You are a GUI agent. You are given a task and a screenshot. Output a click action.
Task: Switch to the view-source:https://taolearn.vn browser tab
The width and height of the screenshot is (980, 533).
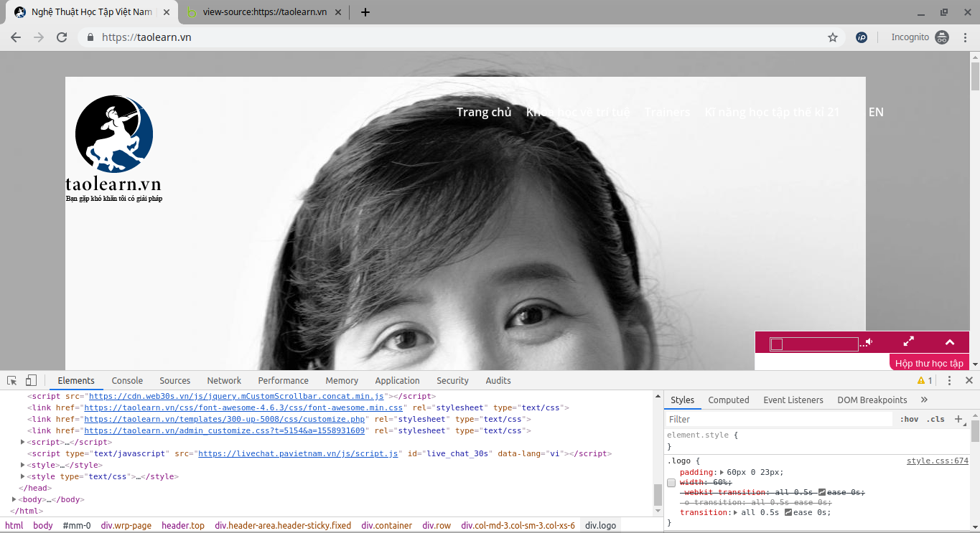click(263, 12)
